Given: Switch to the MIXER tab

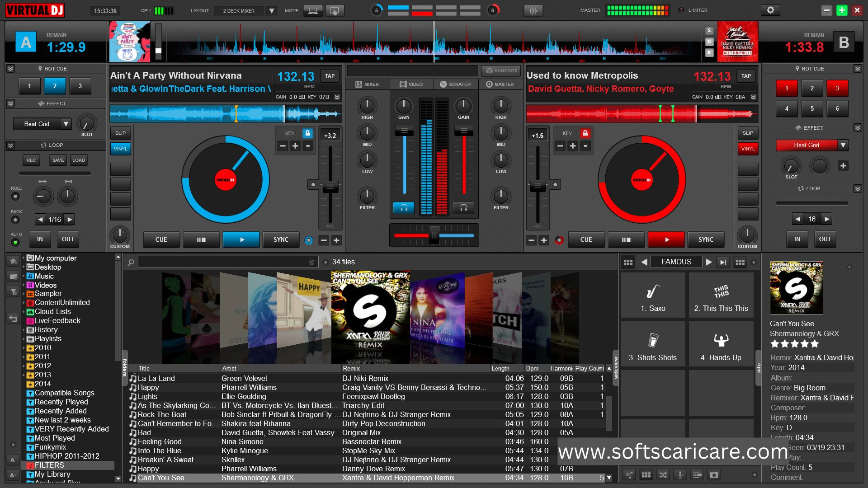Looking at the screenshot, I should [367, 84].
